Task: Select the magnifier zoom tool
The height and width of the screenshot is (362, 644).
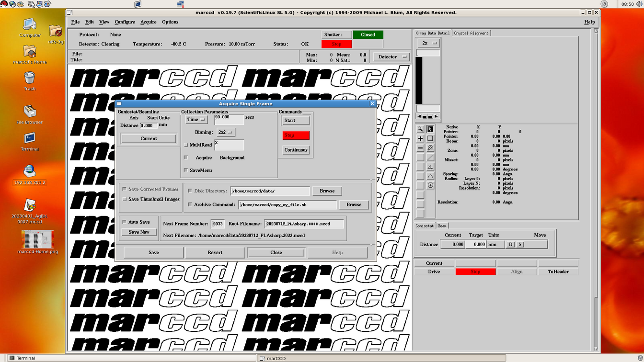Action: 420,129
